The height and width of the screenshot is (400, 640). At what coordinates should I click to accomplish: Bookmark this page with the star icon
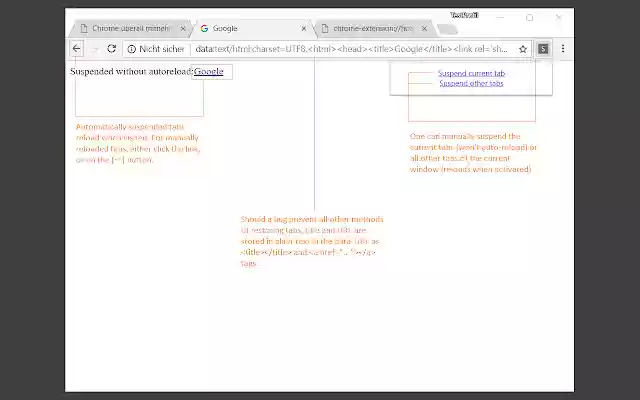coord(523,49)
